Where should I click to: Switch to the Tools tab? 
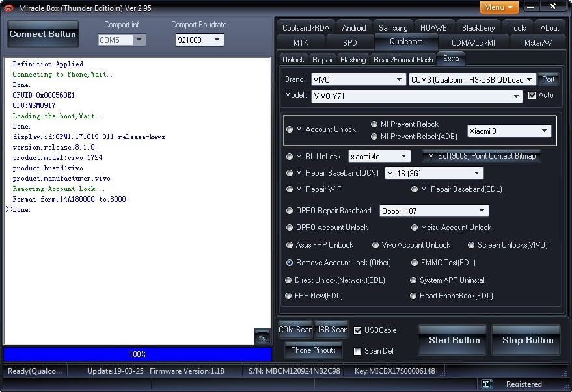517,28
